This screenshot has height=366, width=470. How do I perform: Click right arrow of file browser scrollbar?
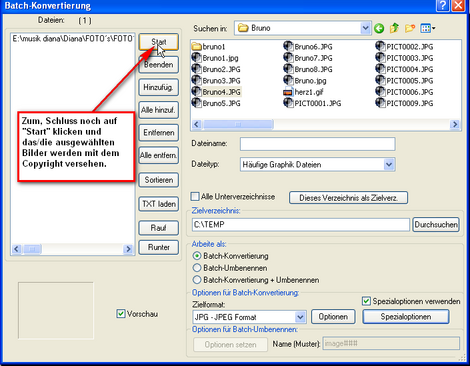[455, 124]
